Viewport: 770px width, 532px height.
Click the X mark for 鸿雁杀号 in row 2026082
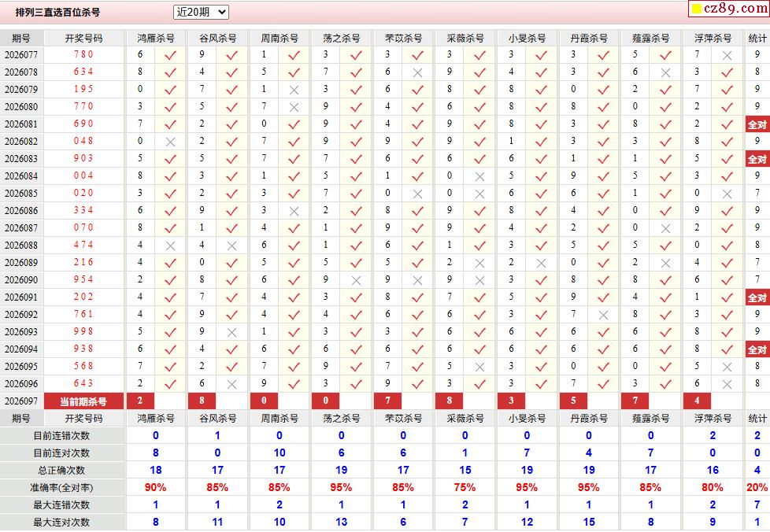170,142
